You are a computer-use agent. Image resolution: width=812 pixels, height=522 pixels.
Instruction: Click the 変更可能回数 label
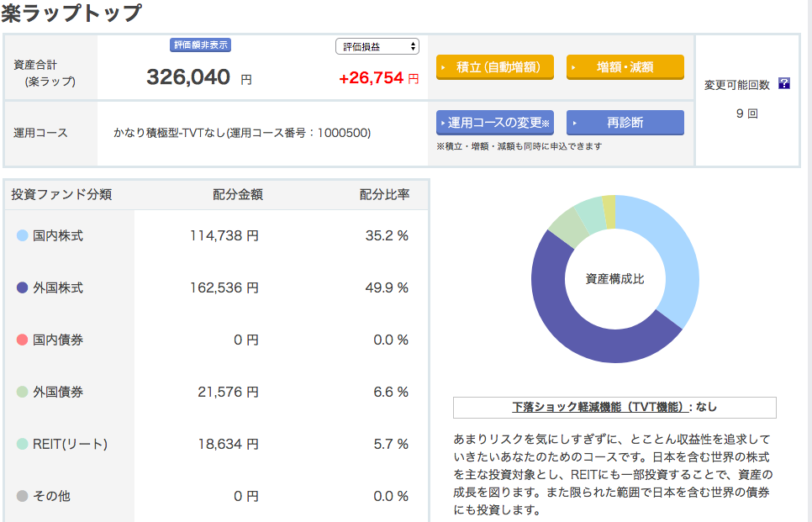(737, 85)
